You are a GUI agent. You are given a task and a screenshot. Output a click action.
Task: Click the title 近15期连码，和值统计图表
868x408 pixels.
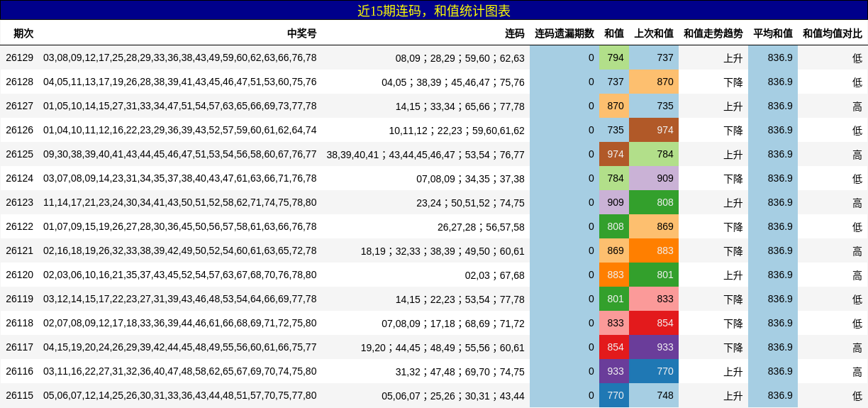(434, 11)
